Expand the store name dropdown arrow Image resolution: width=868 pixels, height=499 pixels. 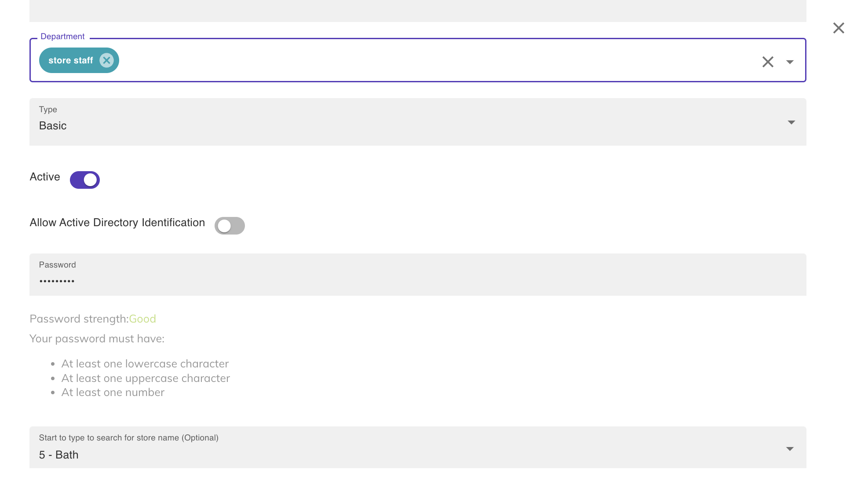click(x=790, y=449)
